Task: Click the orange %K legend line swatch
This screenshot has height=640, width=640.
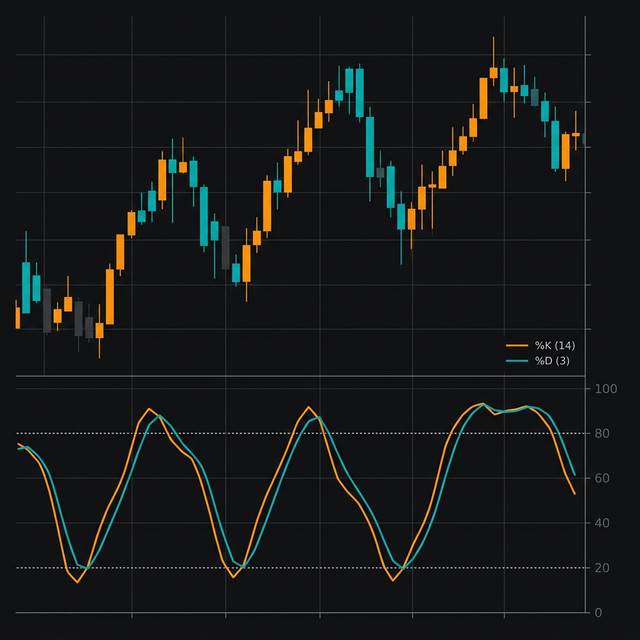Action: click(x=517, y=345)
